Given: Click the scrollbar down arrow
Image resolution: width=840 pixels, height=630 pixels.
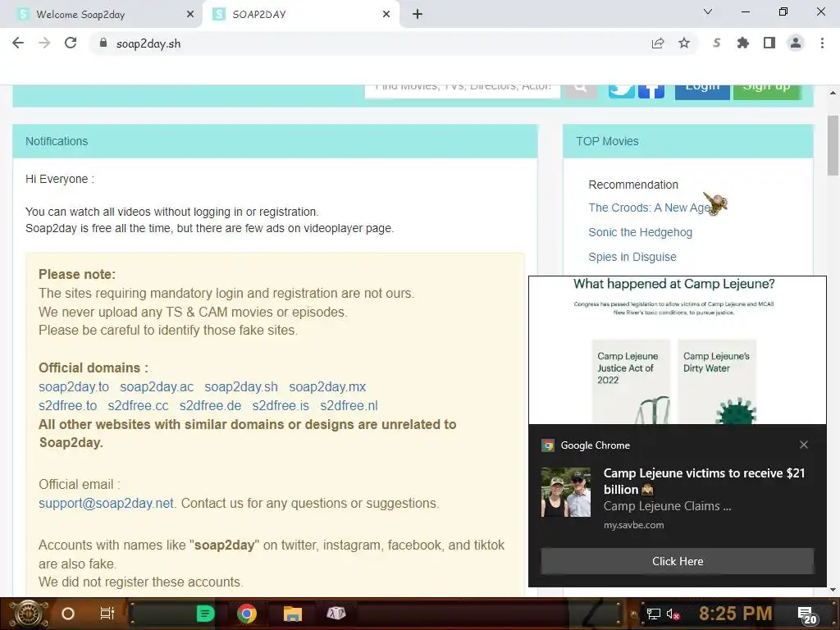Looking at the screenshot, I should [833, 589].
